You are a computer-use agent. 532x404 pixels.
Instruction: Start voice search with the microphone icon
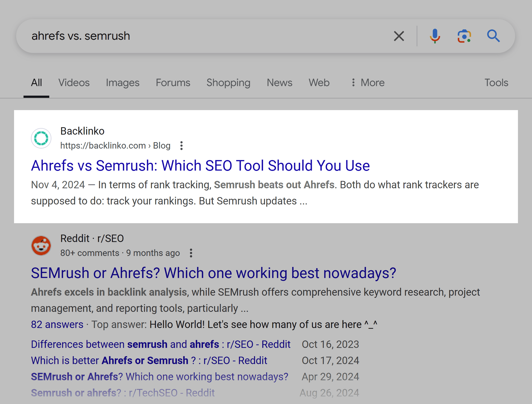435,36
